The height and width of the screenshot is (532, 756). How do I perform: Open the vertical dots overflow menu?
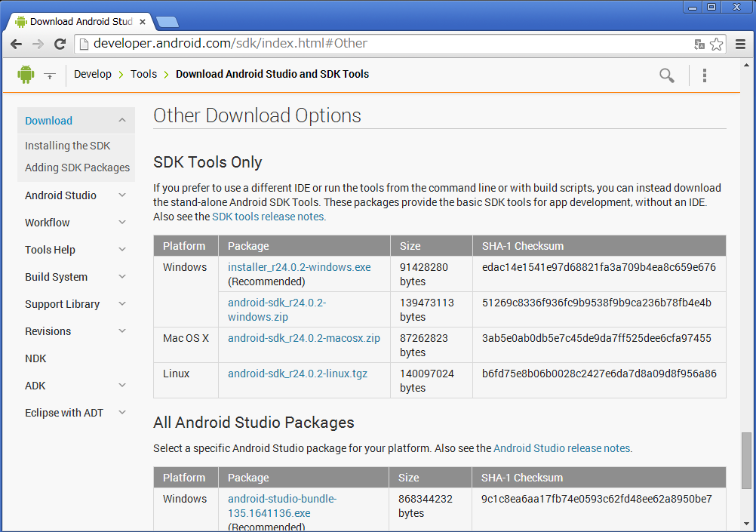[705, 75]
